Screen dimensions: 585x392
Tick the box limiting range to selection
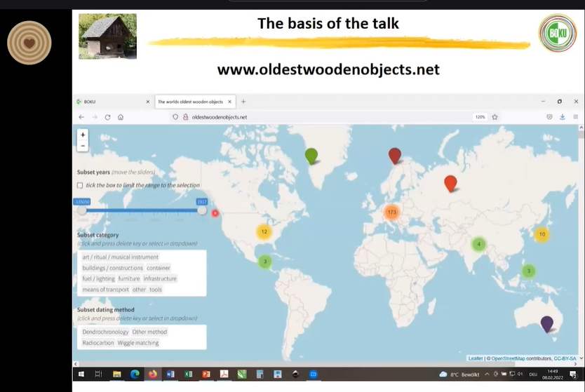(80, 185)
